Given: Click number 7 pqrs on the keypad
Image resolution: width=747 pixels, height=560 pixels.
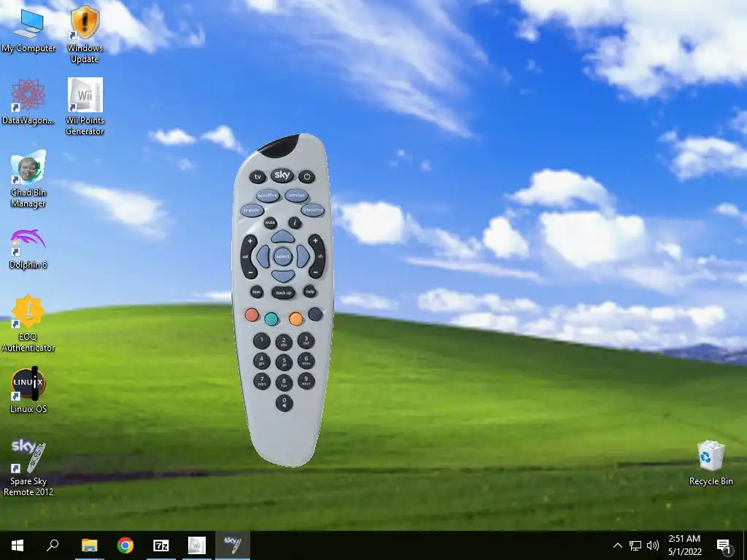Looking at the screenshot, I should (x=262, y=381).
